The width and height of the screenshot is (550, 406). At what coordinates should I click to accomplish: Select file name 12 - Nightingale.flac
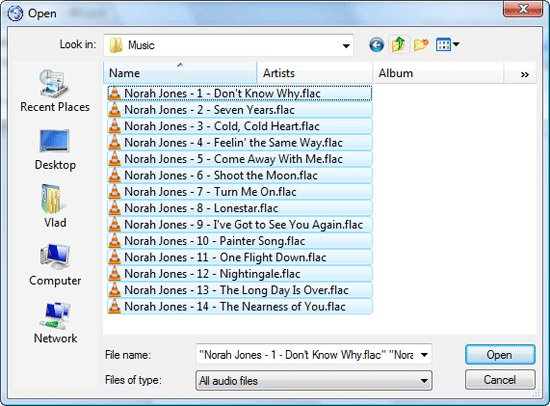point(212,274)
